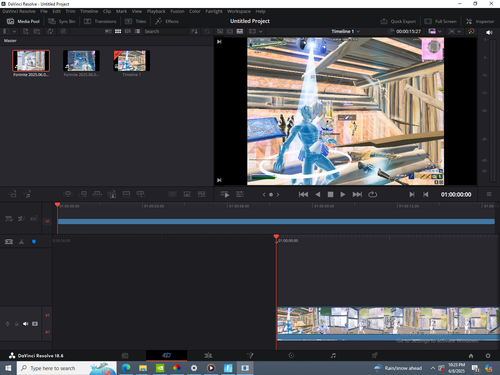500x375 pixels.
Task: Click the viewer options menu icon
Action: click(489, 194)
